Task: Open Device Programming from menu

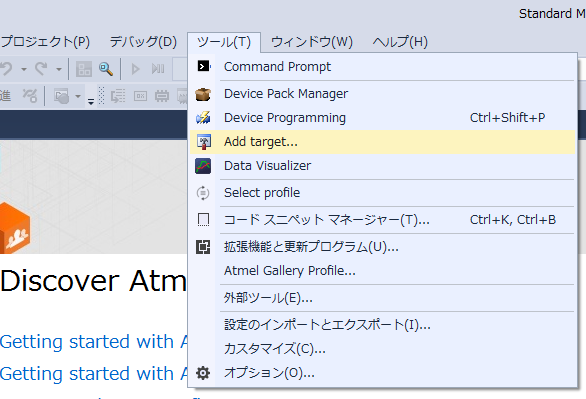Action: point(382,118)
